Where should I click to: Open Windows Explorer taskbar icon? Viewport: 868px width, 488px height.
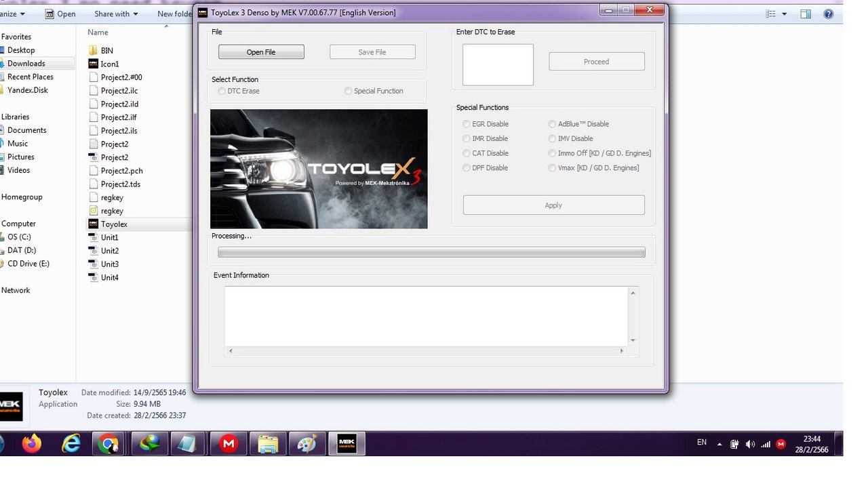(268, 444)
